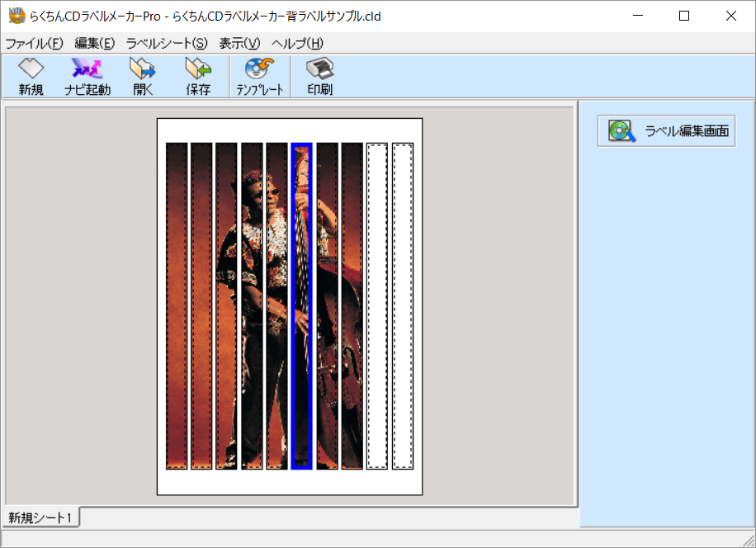The height and width of the screenshot is (548, 756).
Task: Launch the ナビ起動 navigation wizard
Action: tap(87, 77)
